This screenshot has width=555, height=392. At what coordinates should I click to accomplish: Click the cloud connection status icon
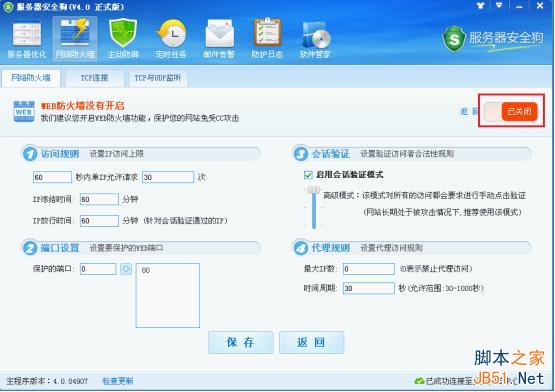tap(419, 381)
